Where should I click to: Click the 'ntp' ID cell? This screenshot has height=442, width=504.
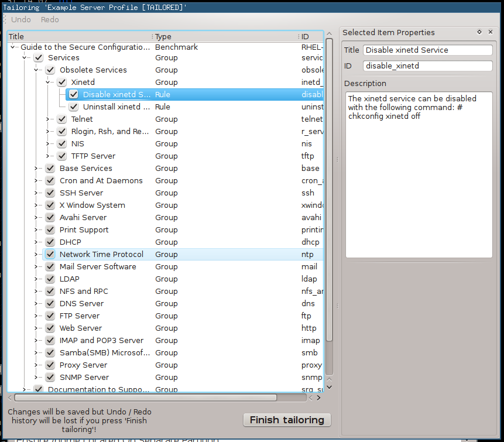pos(307,254)
